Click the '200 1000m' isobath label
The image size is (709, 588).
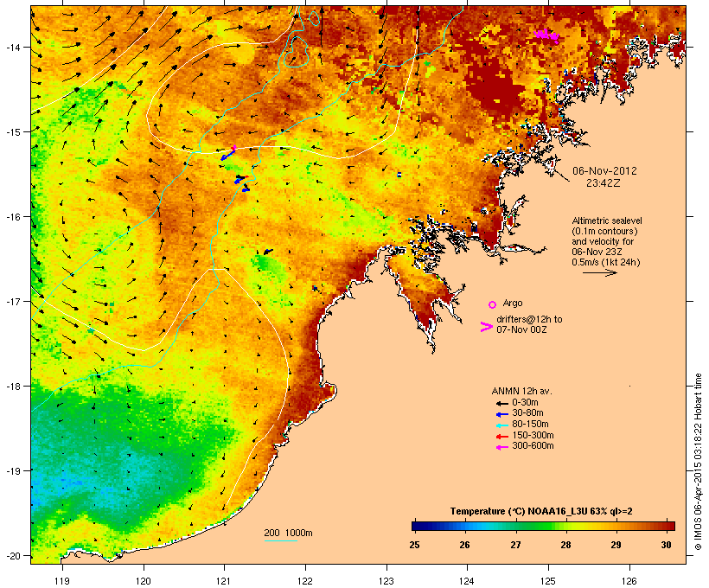tap(288, 533)
